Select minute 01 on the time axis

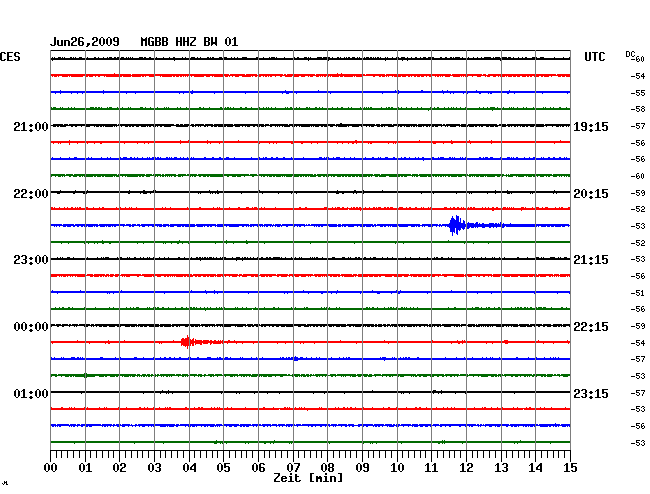[85, 468]
